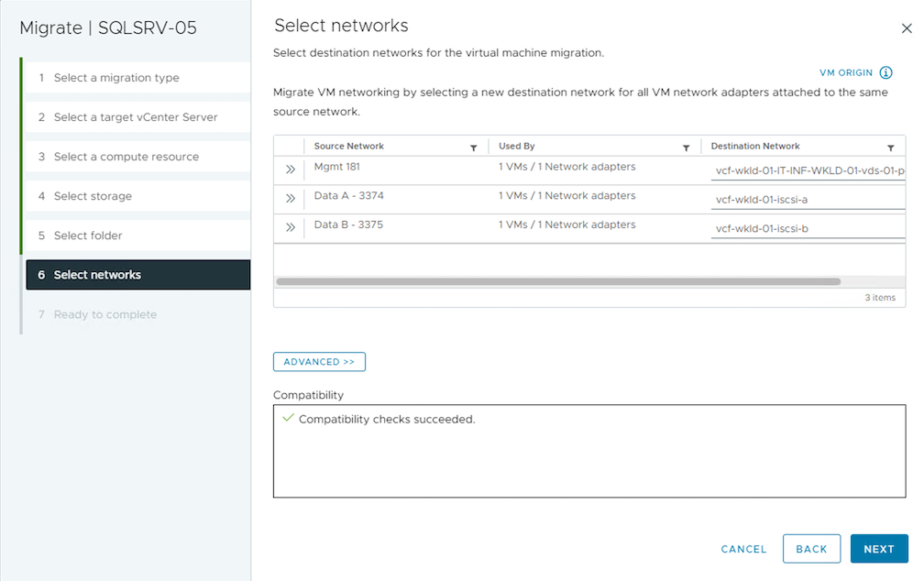This screenshot has height=581, width=924.
Task: Go to step 4 Select storage
Action: pyautogui.click(x=93, y=196)
